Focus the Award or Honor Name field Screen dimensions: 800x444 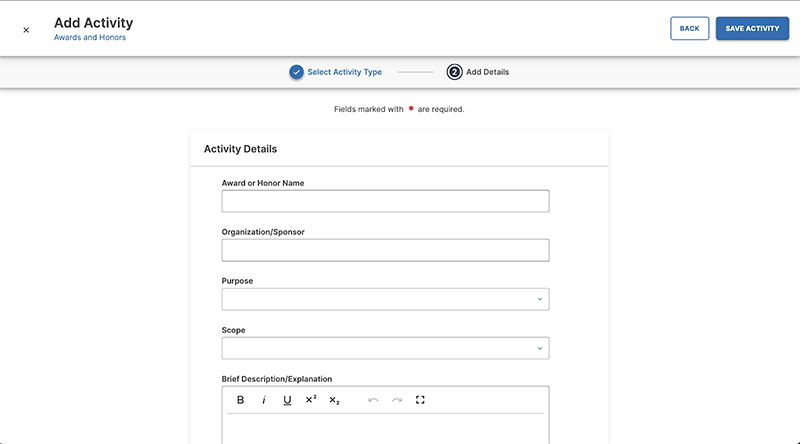pyautogui.click(x=385, y=202)
